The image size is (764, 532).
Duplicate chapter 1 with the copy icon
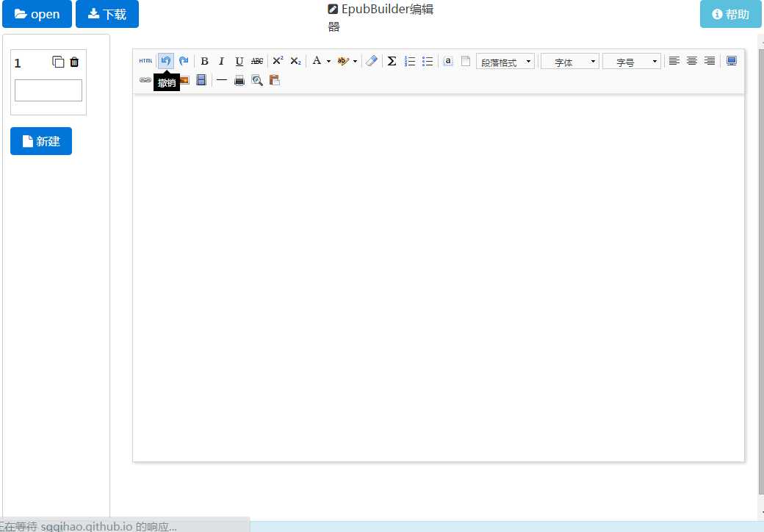(58, 62)
